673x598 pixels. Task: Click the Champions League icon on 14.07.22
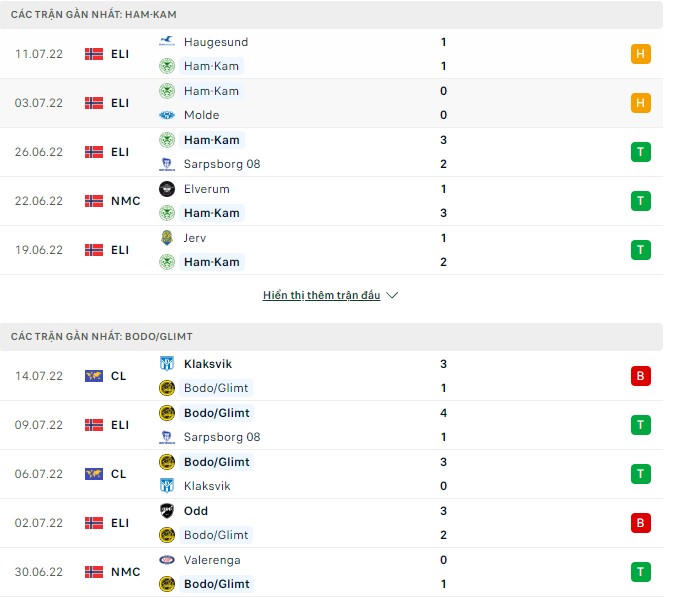94,376
